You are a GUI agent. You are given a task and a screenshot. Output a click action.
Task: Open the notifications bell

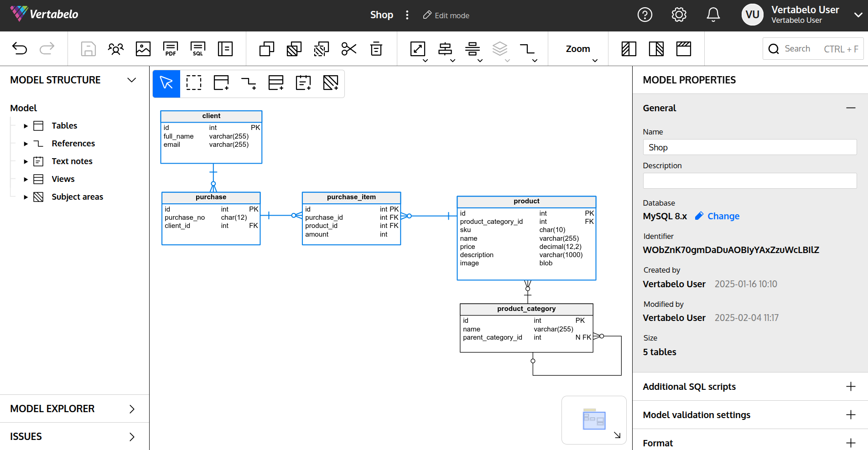[713, 15]
